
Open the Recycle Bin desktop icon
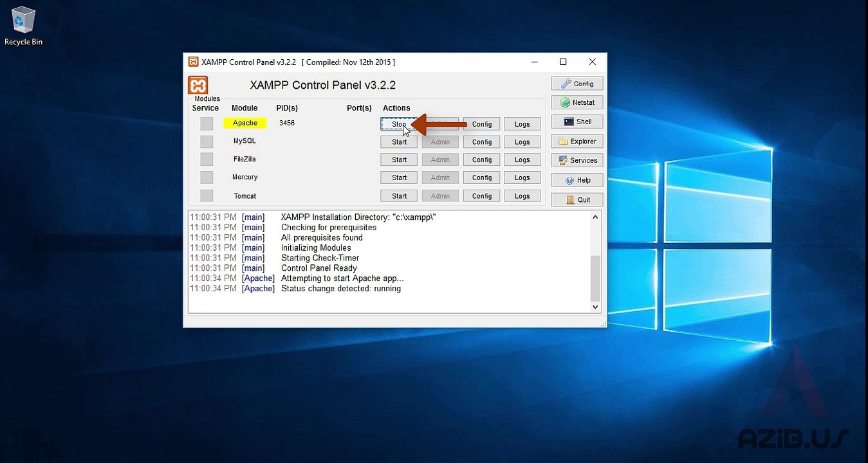pyautogui.click(x=23, y=26)
